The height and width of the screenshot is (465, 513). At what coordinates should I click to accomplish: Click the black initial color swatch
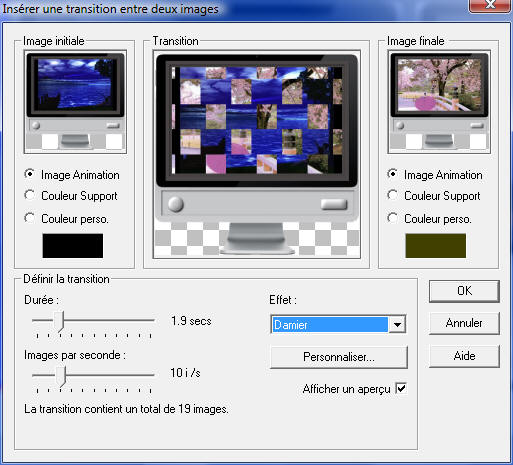(x=73, y=246)
